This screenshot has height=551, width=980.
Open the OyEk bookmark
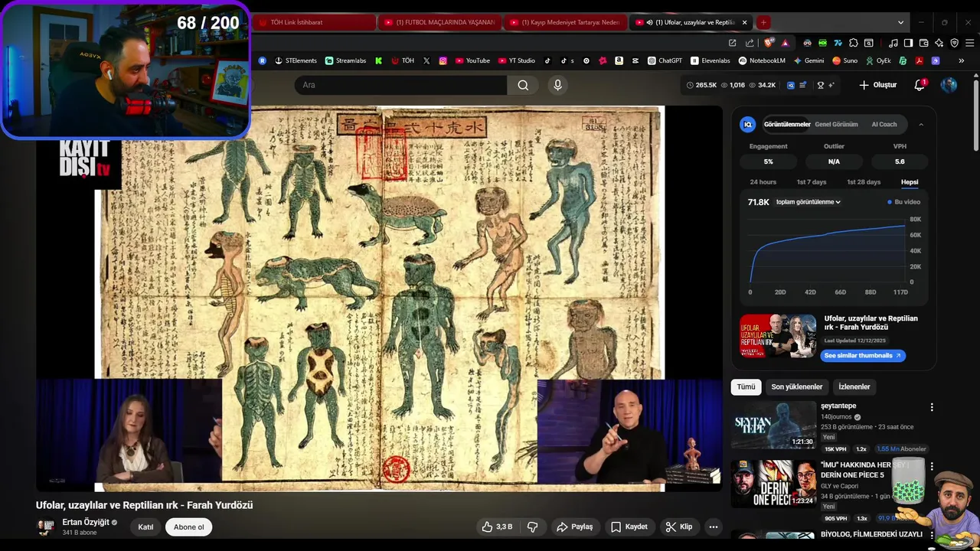click(x=879, y=60)
